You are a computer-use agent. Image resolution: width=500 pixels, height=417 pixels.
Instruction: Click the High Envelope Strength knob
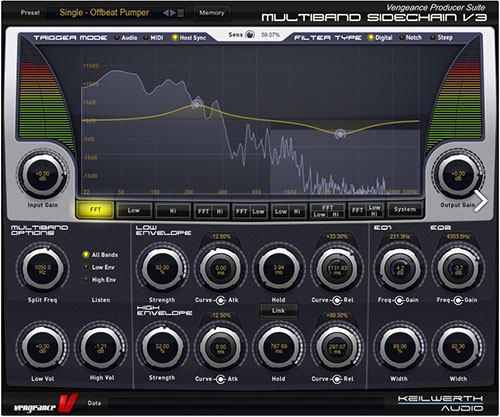162,347
